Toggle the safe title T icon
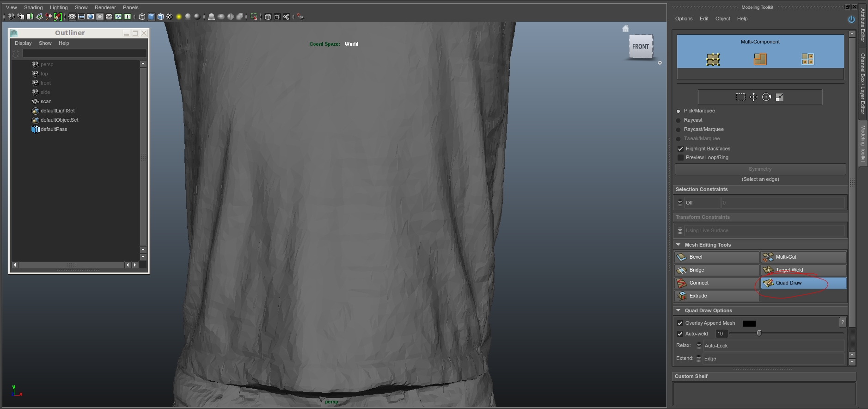Image resolution: width=868 pixels, height=409 pixels. click(x=128, y=17)
